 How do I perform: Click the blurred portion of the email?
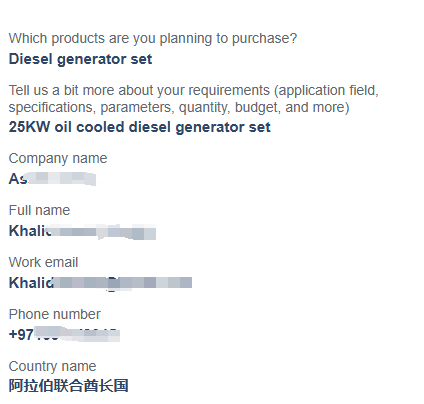pos(123,283)
